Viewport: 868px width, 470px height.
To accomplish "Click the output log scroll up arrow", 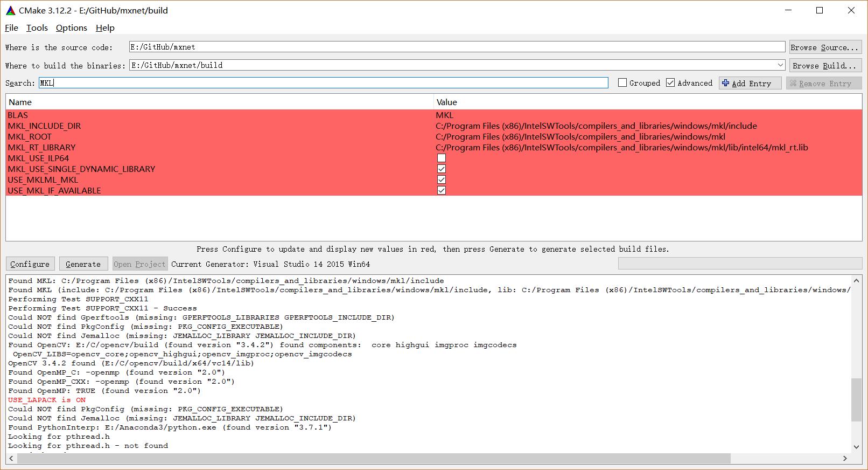I will point(856,281).
